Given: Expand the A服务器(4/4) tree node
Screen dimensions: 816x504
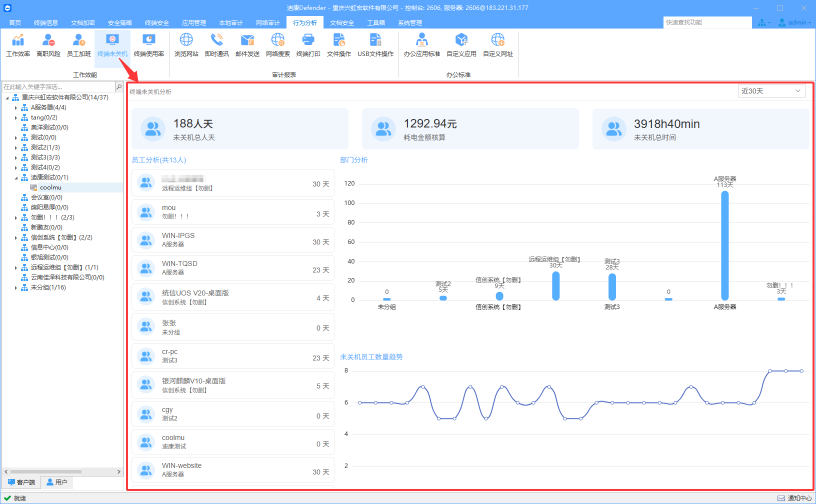Looking at the screenshot, I should (x=16, y=107).
